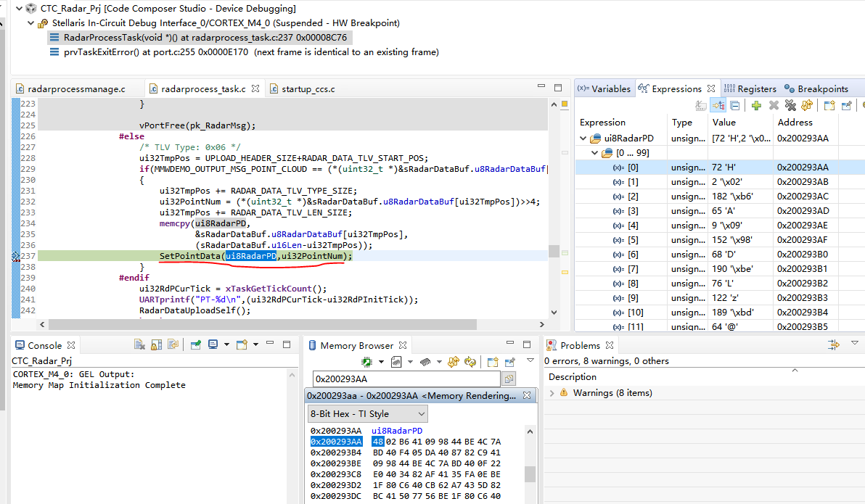
Task: Close the Memory Rendering tab
Action: tap(527, 395)
